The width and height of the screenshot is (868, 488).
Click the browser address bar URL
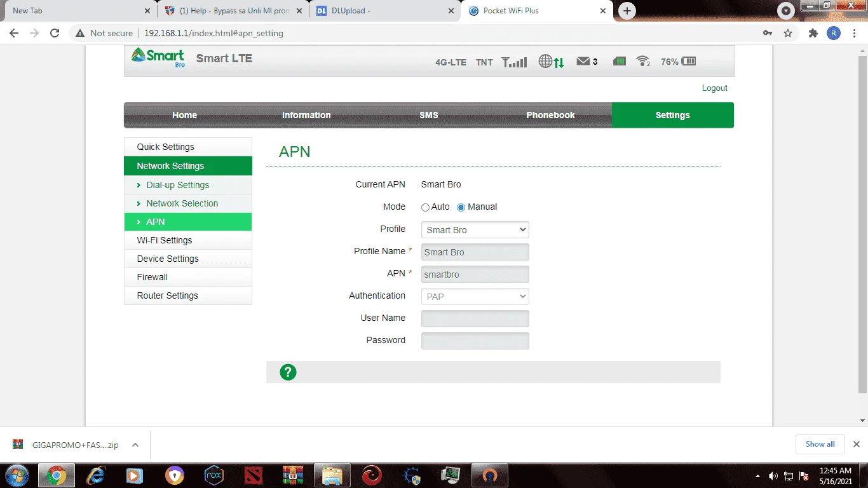pyautogui.click(x=214, y=33)
